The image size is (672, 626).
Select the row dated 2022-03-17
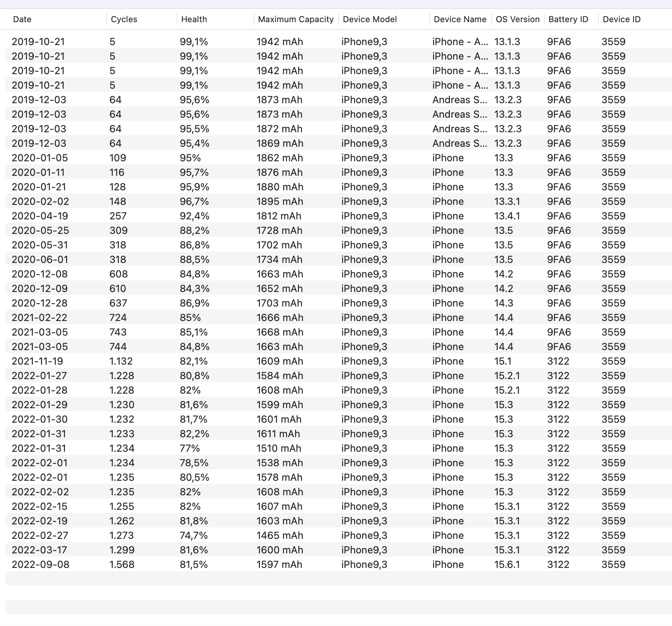point(339,550)
